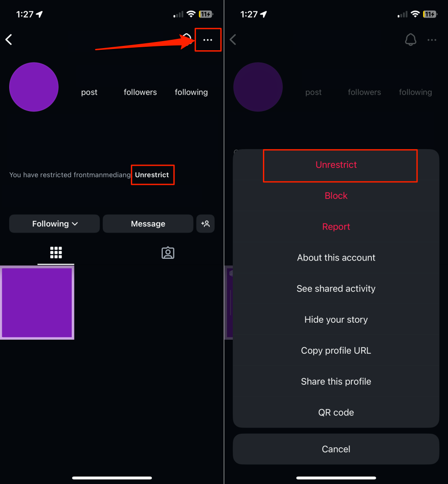Tap the Wi-Fi status icon on left screen
Image resolution: width=448 pixels, height=484 pixels.
pos(191,14)
